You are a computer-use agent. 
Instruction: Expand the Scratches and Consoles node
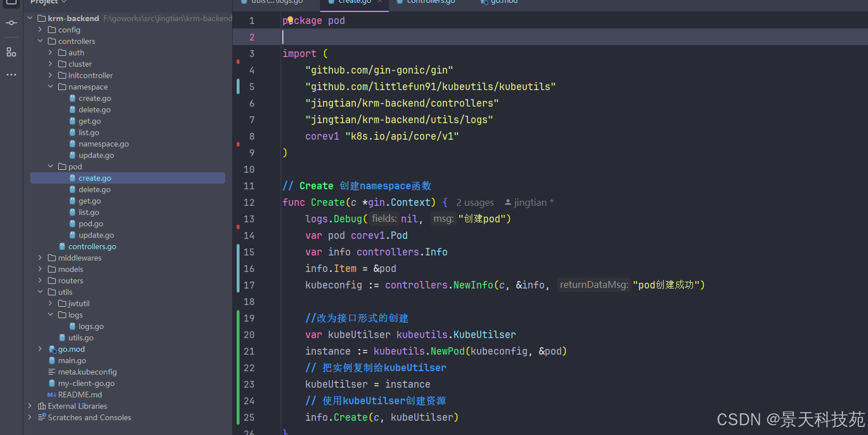(x=30, y=417)
